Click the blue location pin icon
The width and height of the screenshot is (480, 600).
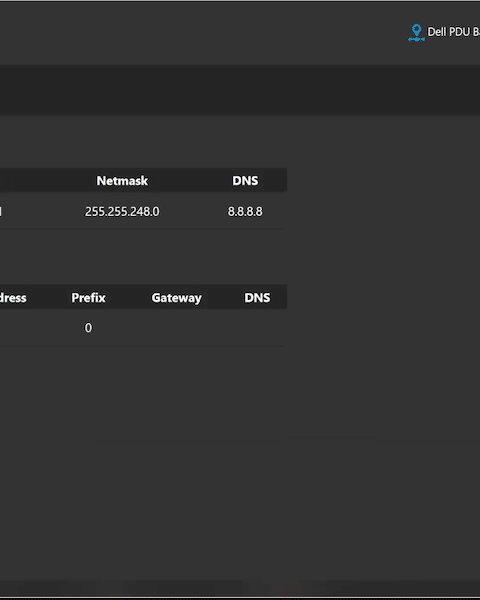point(416,33)
